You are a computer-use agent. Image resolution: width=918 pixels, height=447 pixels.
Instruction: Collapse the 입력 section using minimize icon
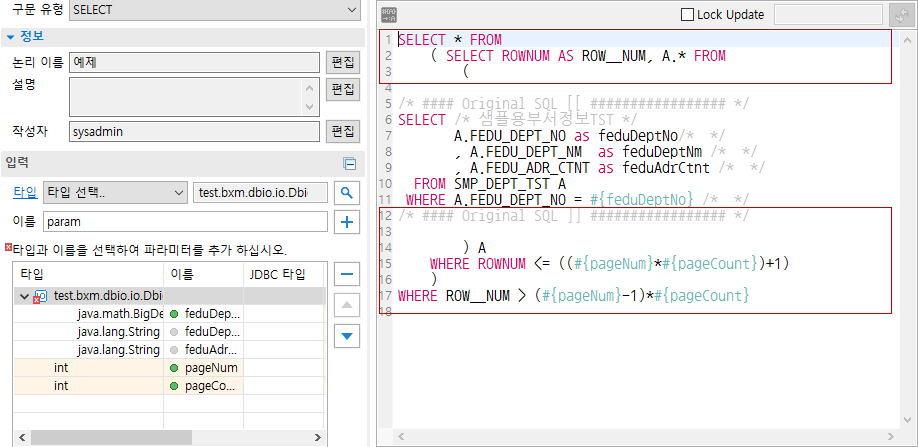(350, 164)
